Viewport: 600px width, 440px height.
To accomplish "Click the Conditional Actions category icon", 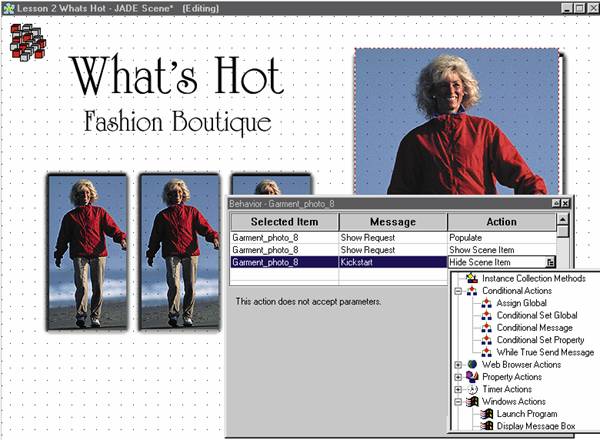I will (x=472, y=291).
